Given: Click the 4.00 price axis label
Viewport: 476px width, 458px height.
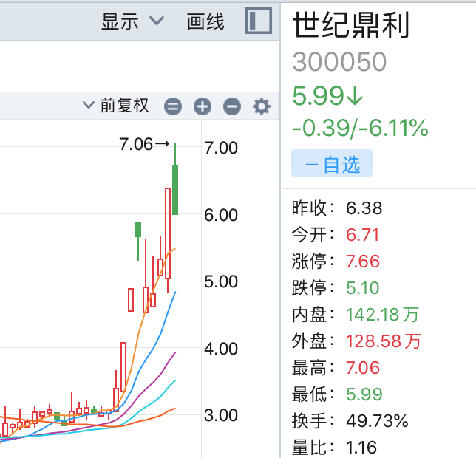Looking at the screenshot, I should (x=221, y=349).
